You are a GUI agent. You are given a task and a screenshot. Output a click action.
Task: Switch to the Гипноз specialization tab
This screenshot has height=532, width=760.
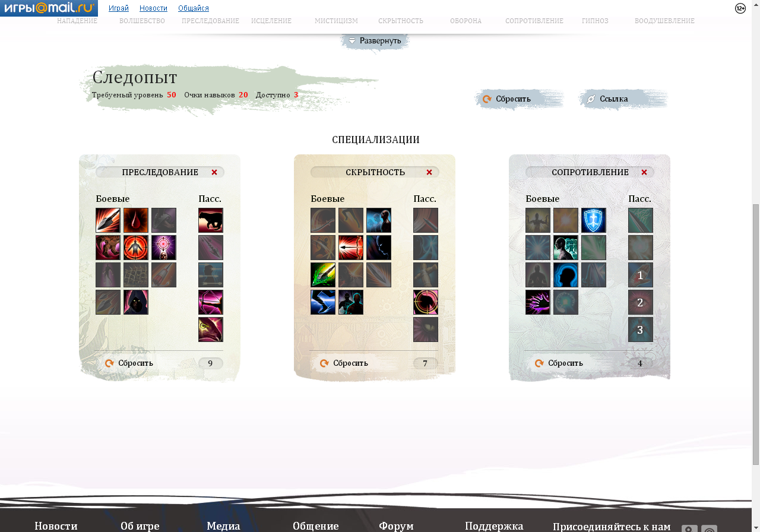click(595, 21)
